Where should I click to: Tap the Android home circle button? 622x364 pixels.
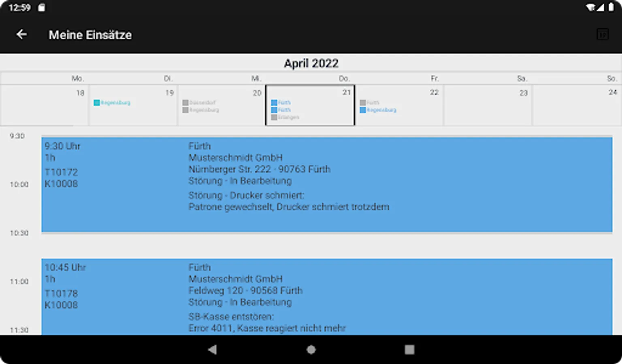[311, 349]
